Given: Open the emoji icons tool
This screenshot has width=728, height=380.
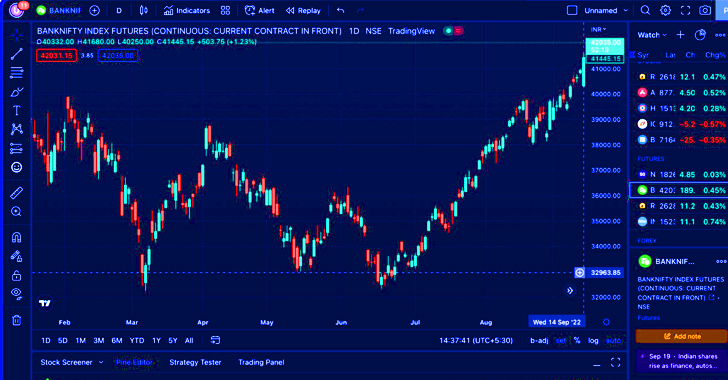Looking at the screenshot, I should point(17,167).
